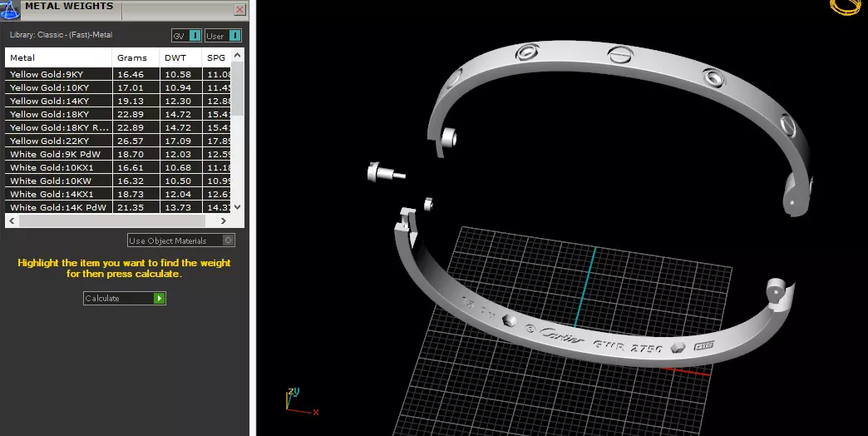868x436 pixels.
Task: Click the 10.68 DWT cell
Action: (180, 167)
